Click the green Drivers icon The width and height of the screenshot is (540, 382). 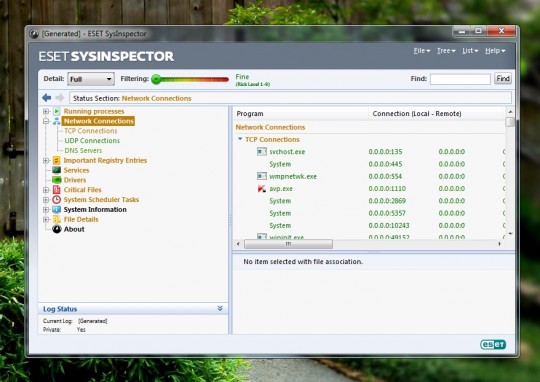pos(56,180)
